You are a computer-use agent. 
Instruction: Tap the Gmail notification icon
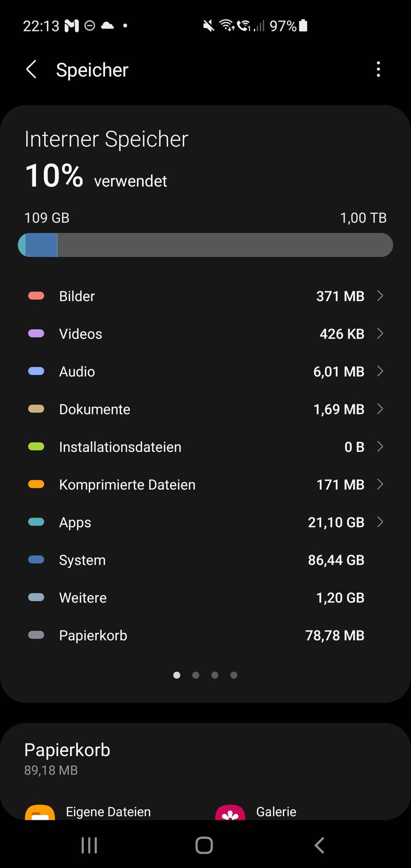72,26
